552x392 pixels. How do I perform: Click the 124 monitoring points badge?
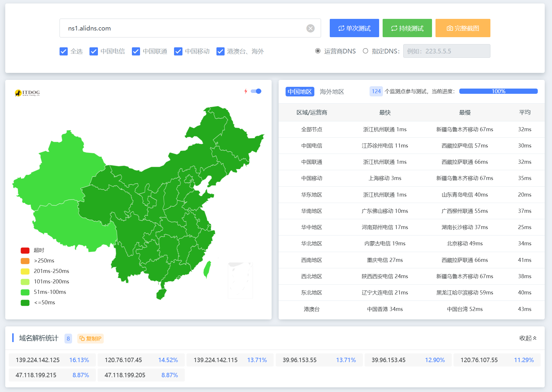point(376,91)
